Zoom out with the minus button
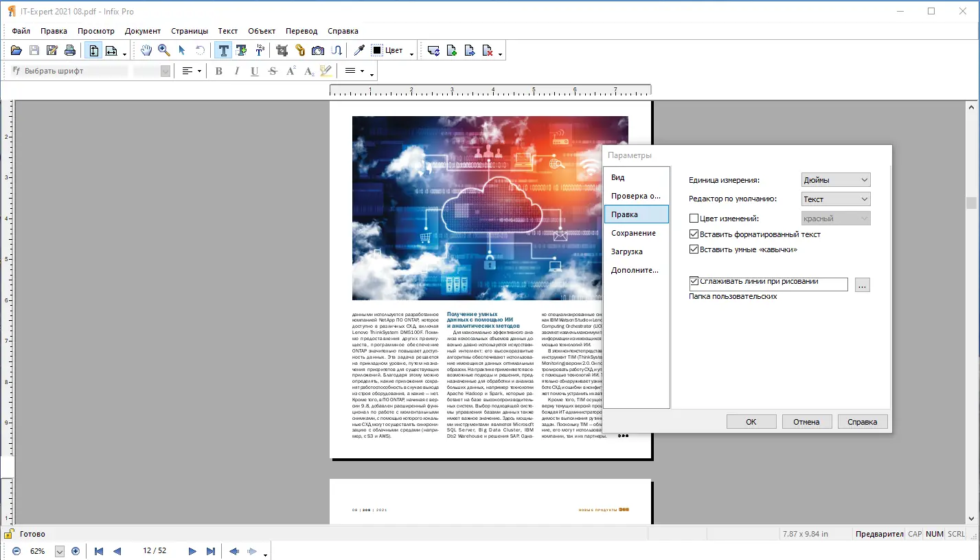 [16, 551]
